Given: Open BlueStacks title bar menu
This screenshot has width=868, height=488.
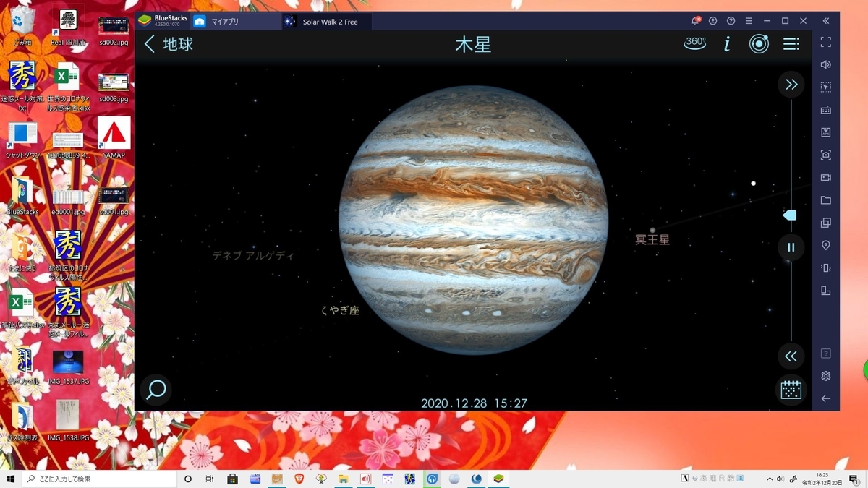Looking at the screenshot, I should click(x=749, y=21).
